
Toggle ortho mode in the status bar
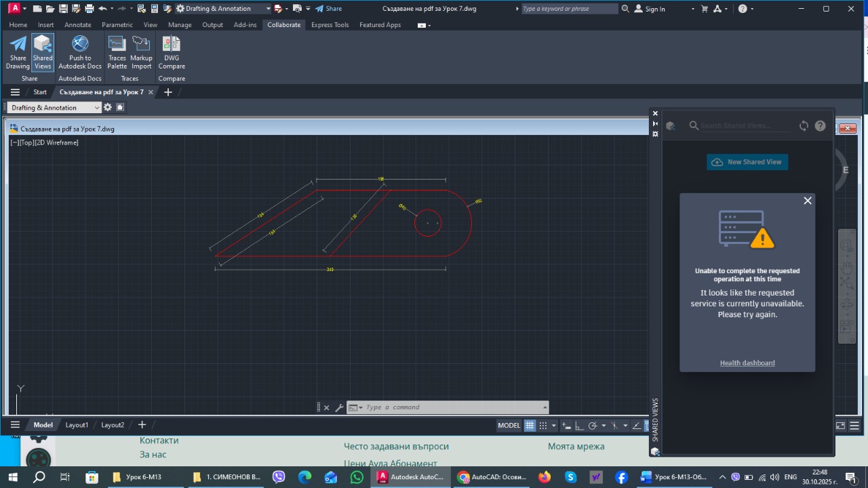click(x=578, y=426)
